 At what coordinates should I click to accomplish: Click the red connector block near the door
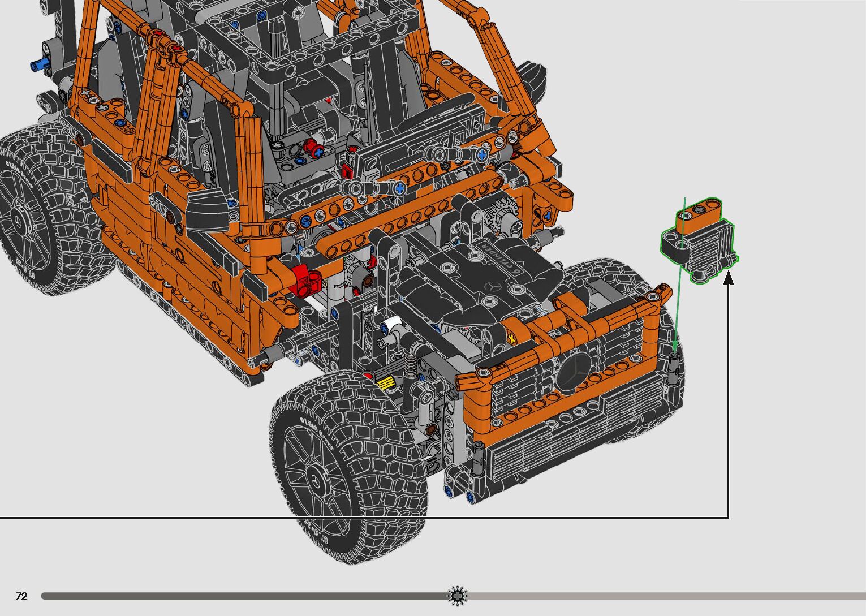point(304,280)
